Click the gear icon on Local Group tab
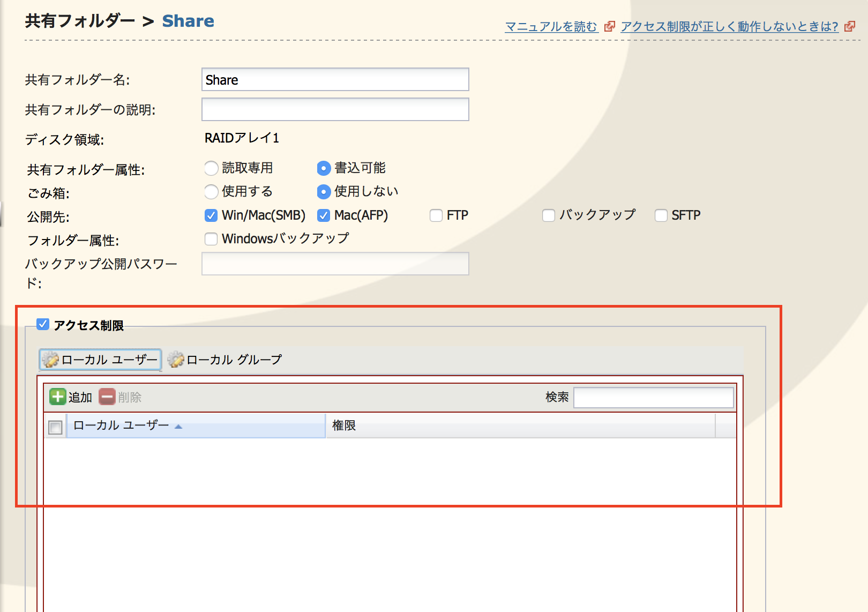868x612 pixels. point(176,360)
